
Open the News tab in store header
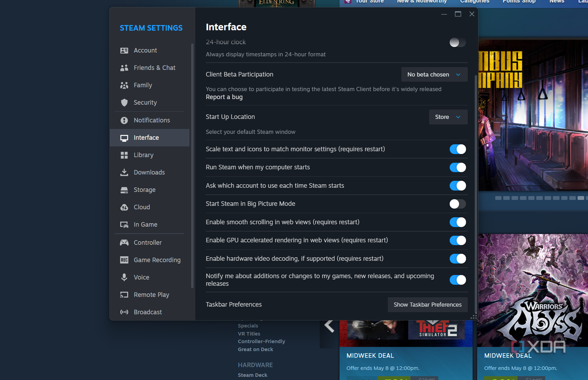[x=557, y=2]
